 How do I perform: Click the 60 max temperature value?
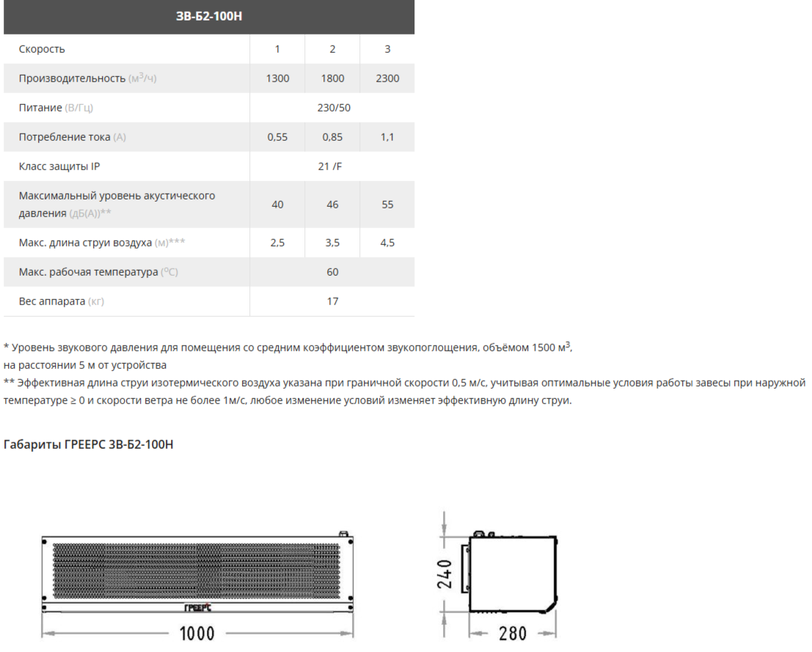point(332,272)
